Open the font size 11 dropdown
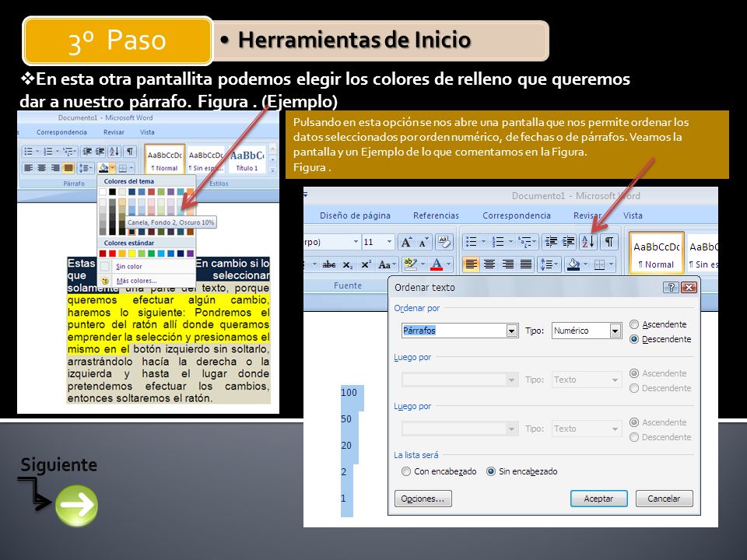This screenshot has width=747, height=560. [x=389, y=242]
